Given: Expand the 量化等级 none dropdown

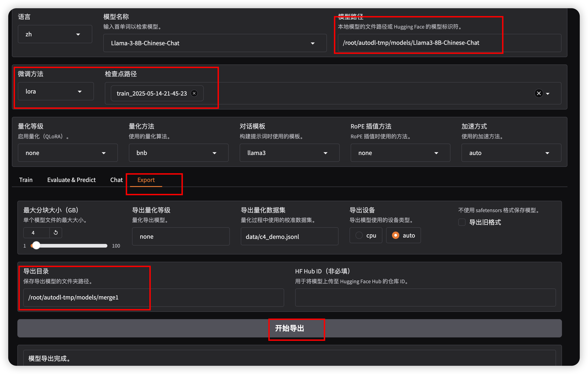Looking at the screenshot, I should pos(67,153).
